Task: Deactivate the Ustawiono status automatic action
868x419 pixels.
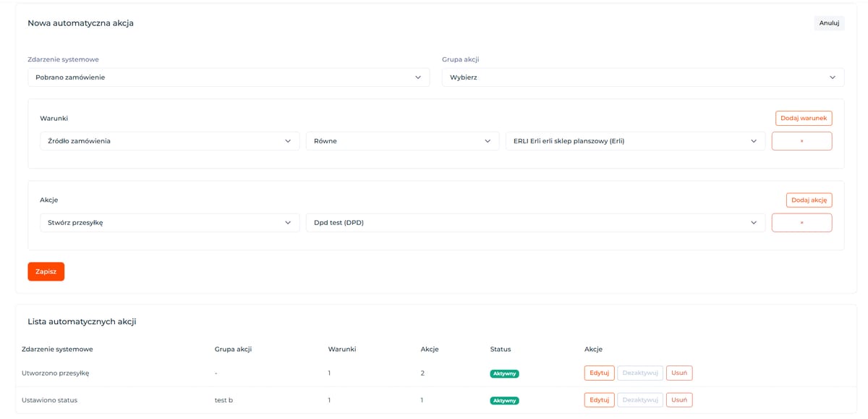Action: click(x=640, y=400)
